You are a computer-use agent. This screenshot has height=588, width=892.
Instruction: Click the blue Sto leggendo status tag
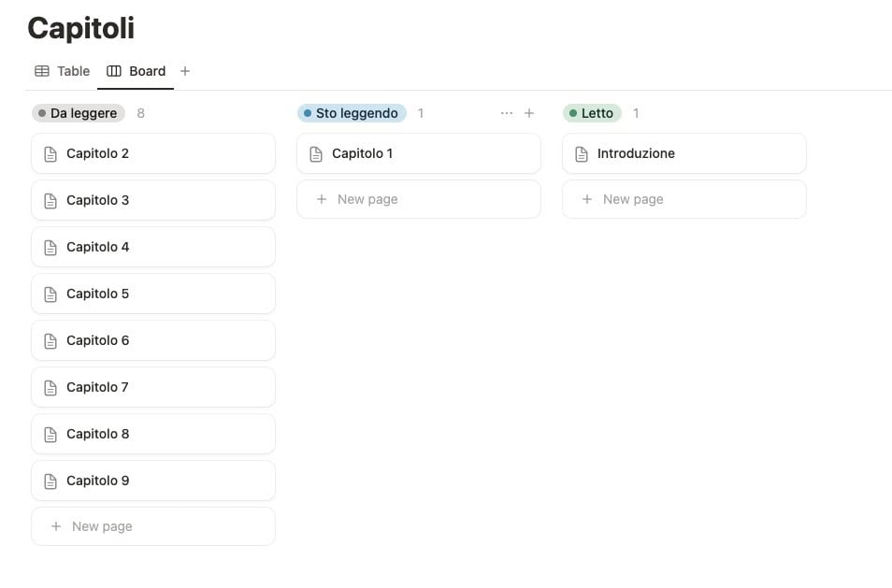tap(352, 113)
